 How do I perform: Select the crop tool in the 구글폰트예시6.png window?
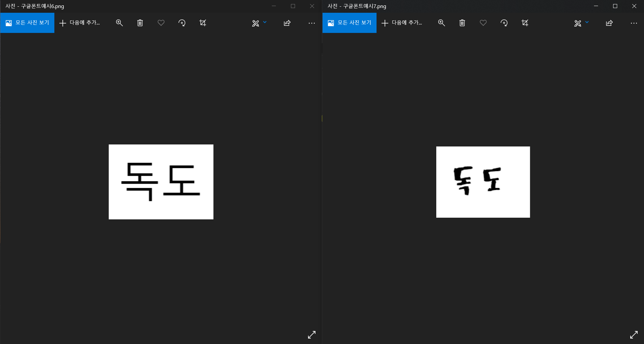203,23
